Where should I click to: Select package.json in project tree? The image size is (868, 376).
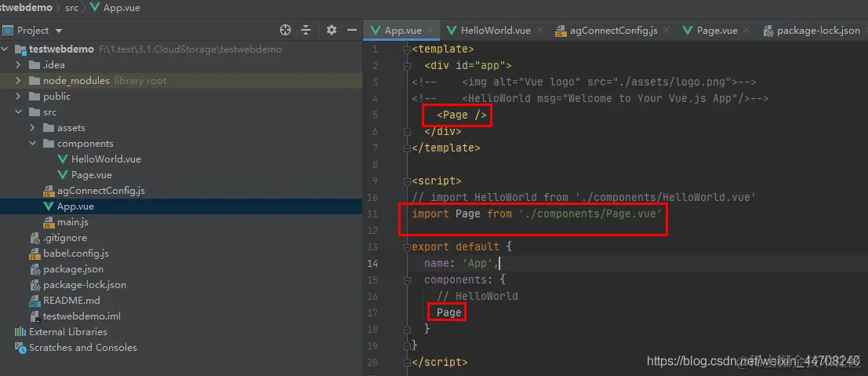tap(73, 269)
